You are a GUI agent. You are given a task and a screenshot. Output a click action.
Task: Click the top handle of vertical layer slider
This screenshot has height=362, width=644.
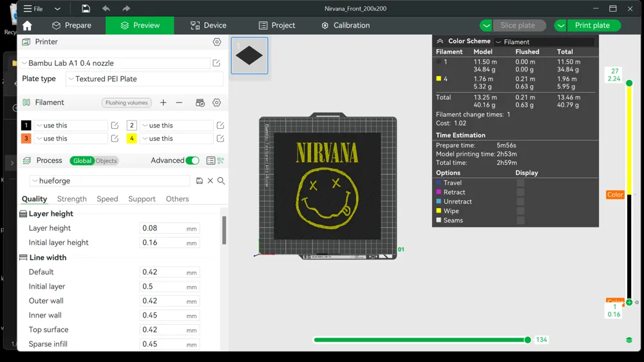coord(629,83)
